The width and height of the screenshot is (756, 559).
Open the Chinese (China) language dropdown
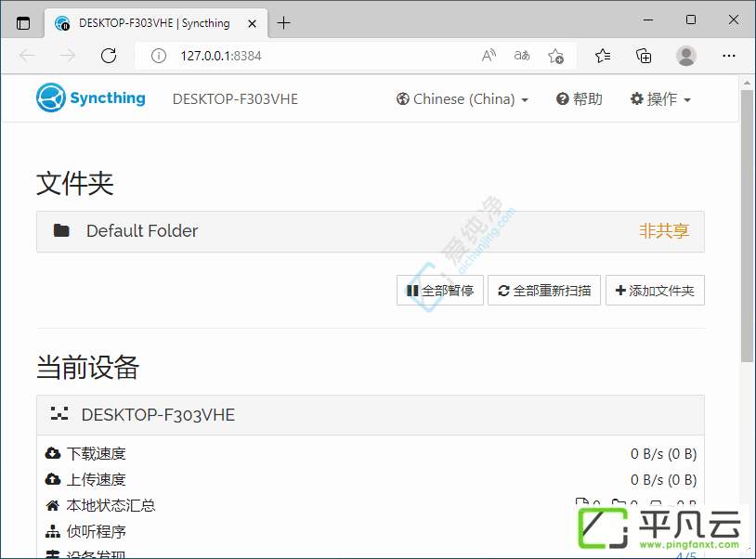(463, 99)
